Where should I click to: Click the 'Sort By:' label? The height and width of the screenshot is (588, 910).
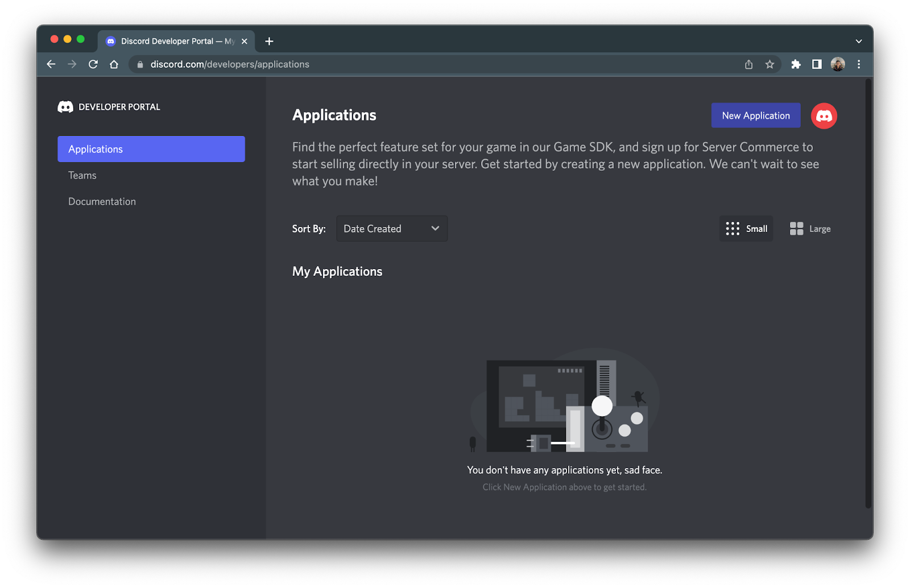tap(309, 229)
